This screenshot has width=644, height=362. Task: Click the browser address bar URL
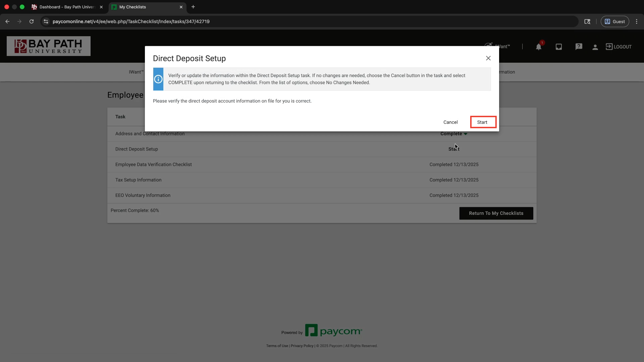point(131,21)
